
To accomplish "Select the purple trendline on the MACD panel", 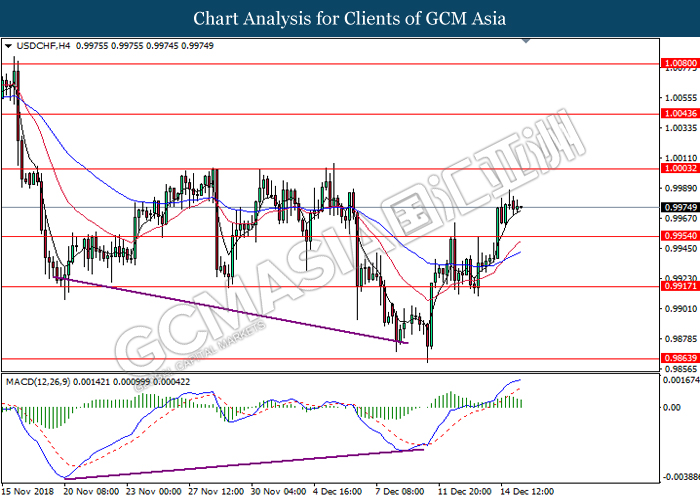I will 244,464.
